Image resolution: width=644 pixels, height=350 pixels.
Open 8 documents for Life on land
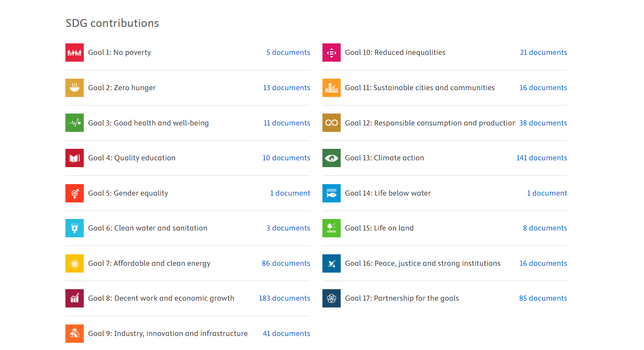tap(545, 228)
